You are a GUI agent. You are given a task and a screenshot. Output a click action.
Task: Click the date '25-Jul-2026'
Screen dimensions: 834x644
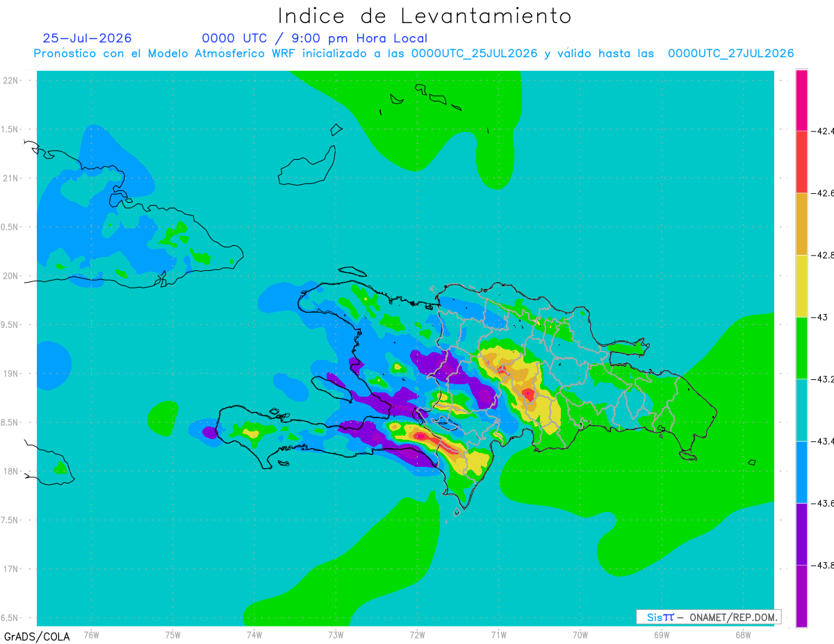[x=87, y=38]
